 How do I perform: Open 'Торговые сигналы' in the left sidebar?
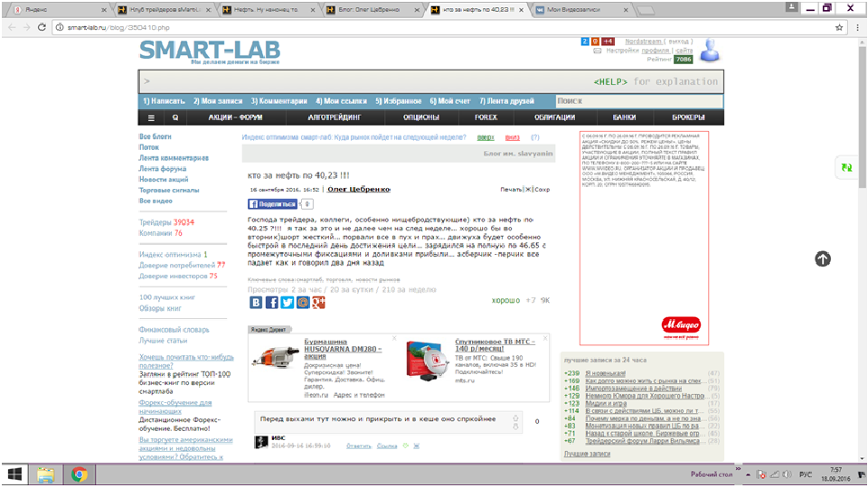pos(169,191)
